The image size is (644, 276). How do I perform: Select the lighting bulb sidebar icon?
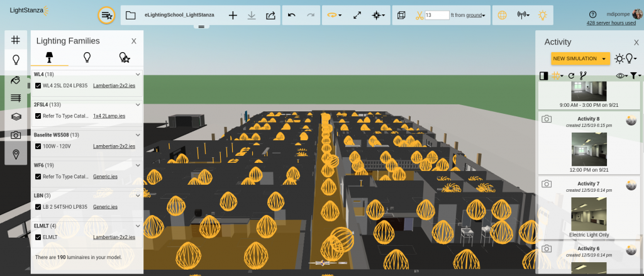[x=16, y=60]
